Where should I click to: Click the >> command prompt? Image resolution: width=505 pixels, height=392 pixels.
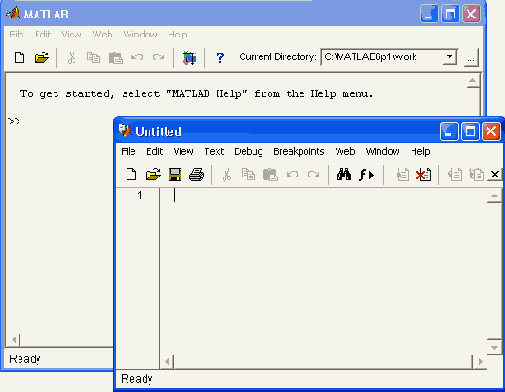(x=14, y=121)
